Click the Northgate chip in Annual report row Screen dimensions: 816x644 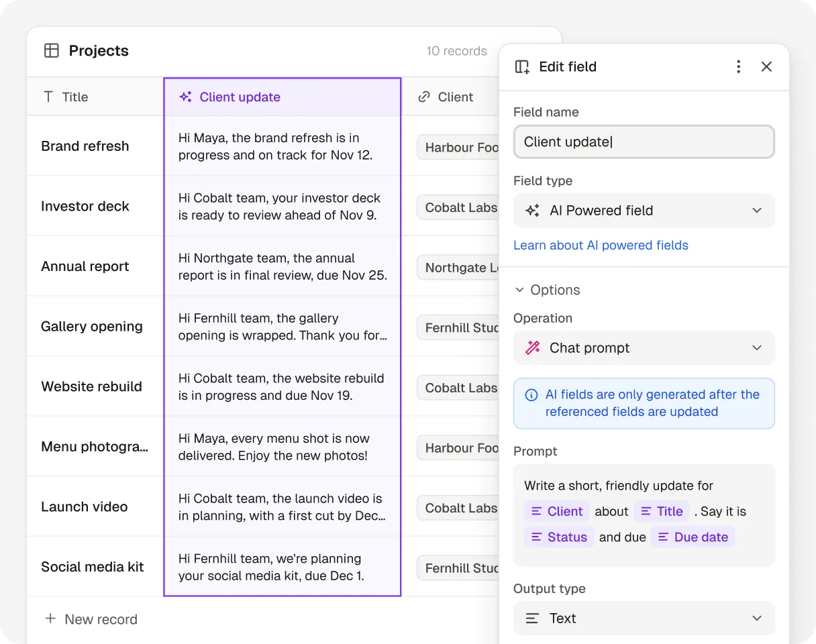point(458,267)
